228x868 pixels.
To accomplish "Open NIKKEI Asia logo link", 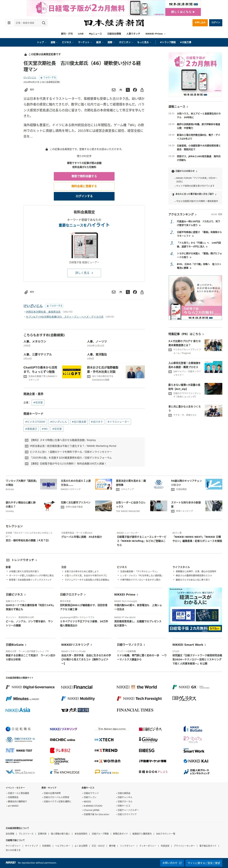I will pyautogui.click(x=18, y=710).
